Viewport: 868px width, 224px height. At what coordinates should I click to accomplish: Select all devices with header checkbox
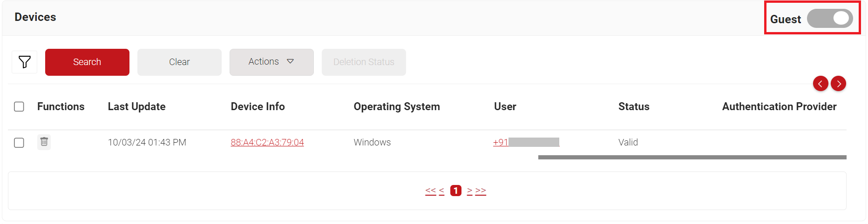pos(19,107)
